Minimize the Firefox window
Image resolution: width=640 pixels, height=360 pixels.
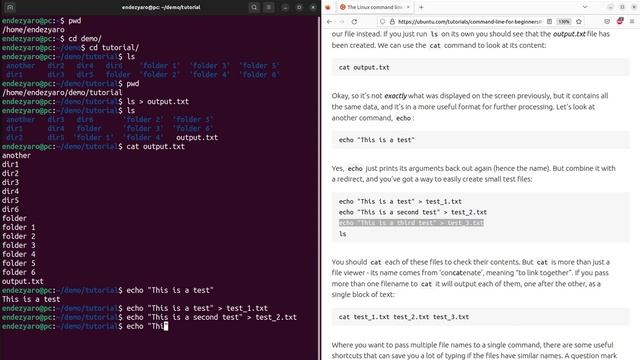click(610, 7)
